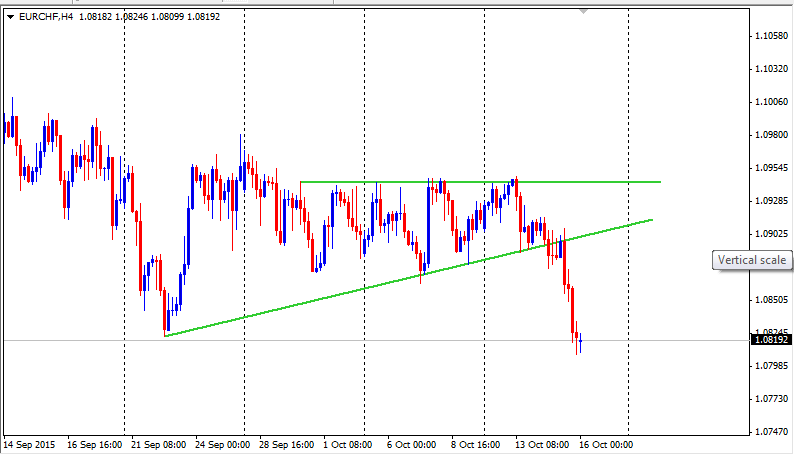
Task: Click the 1.09285 price scale value
Action: 771,201
